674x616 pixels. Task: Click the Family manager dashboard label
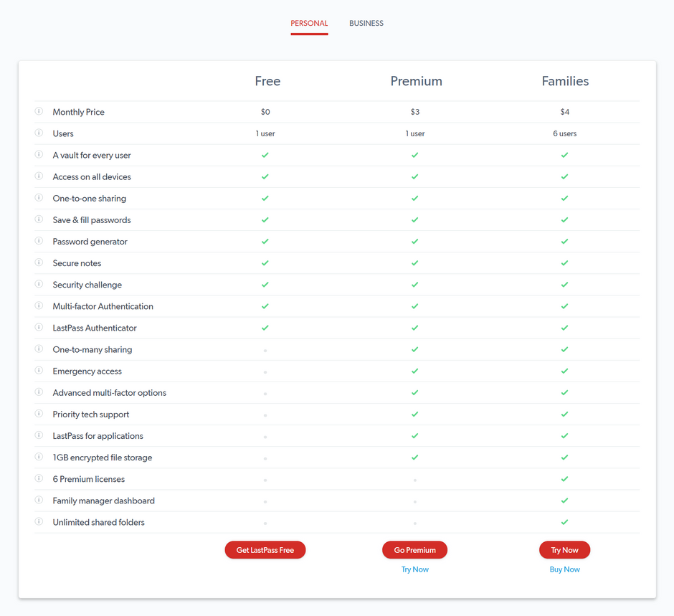coord(103,501)
